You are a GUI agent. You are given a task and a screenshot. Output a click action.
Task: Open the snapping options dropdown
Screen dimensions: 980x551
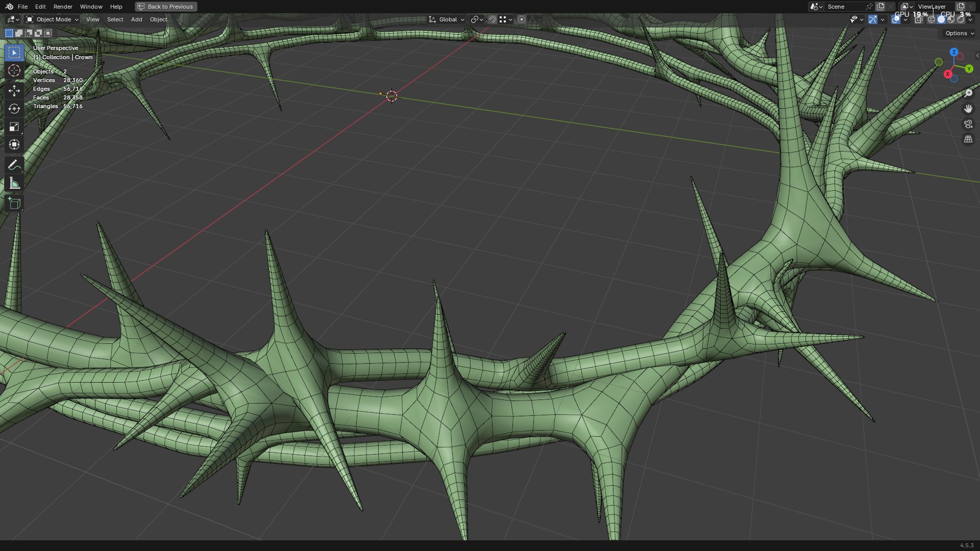pos(506,19)
